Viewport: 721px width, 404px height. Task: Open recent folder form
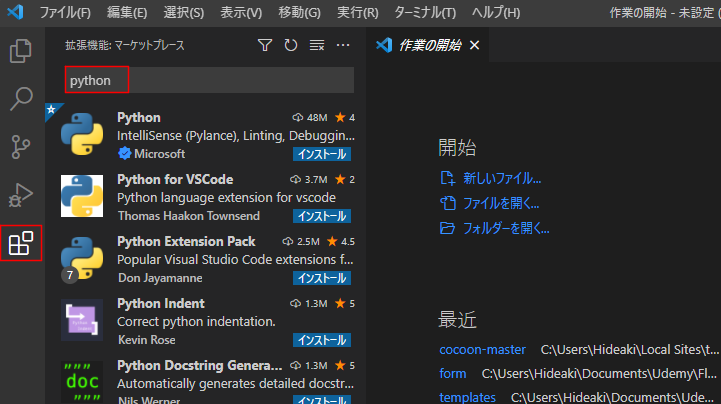(x=452, y=374)
